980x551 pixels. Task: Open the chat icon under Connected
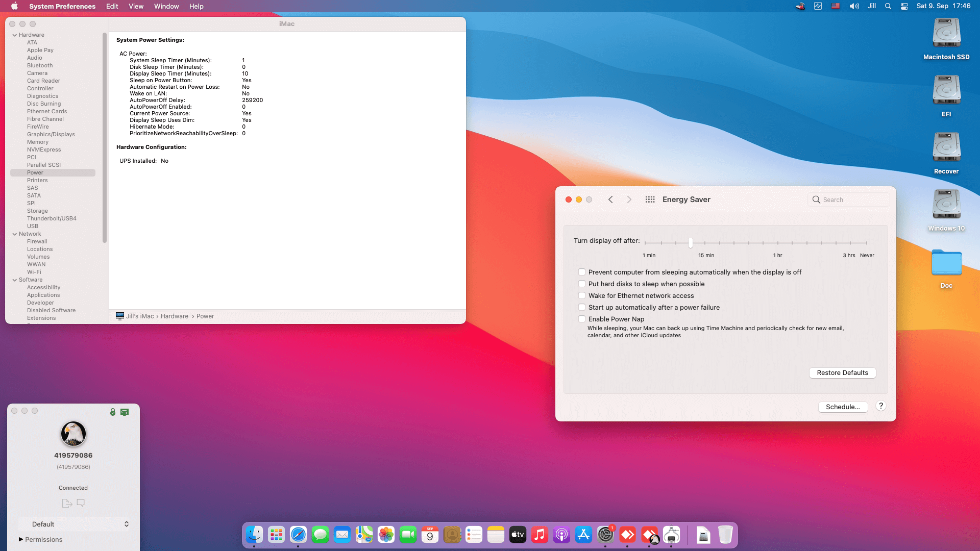(x=81, y=503)
